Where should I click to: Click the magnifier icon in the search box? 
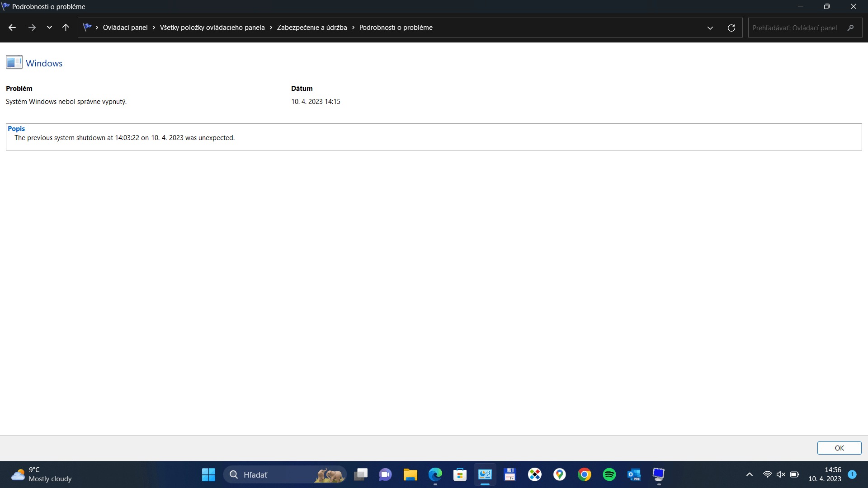click(850, 28)
